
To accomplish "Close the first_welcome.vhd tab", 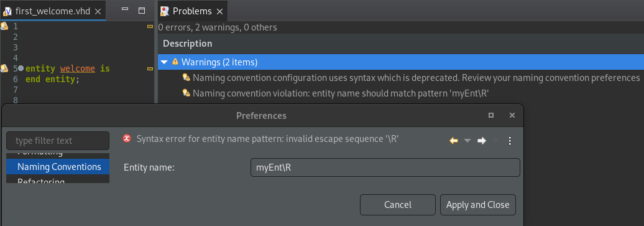I will click(98, 12).
